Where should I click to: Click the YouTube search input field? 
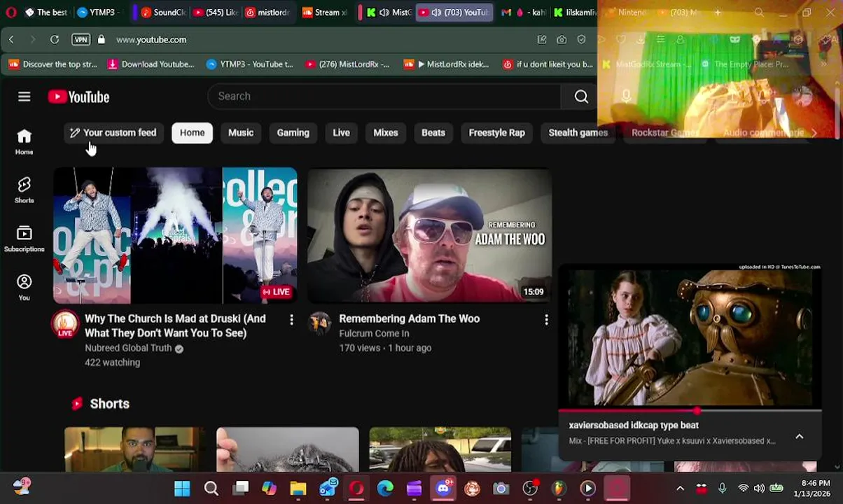tap(384, 97)
